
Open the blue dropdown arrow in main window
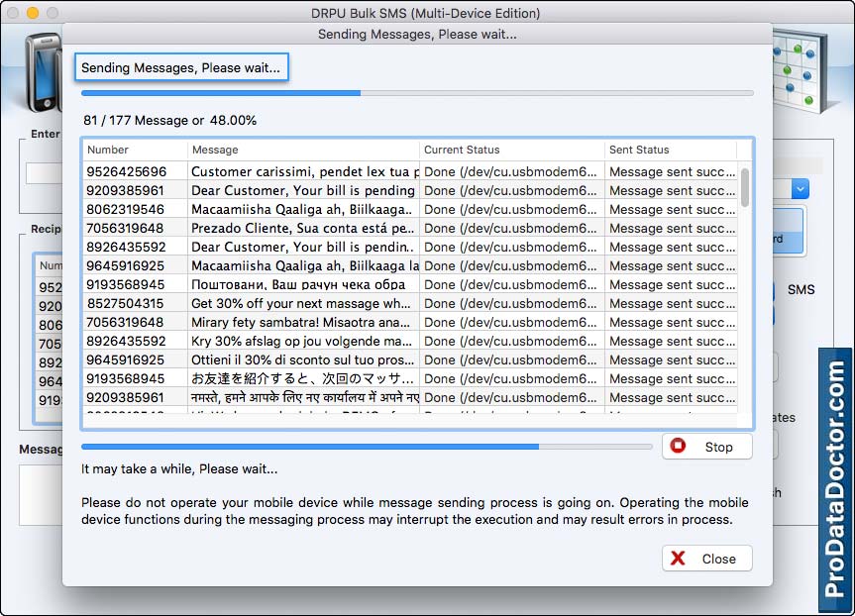(800, 189)
